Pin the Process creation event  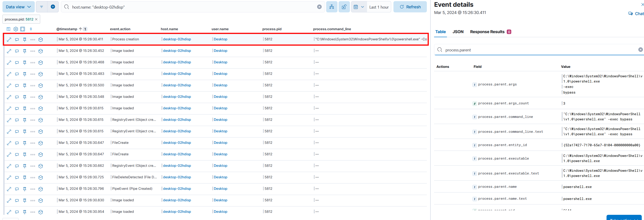pyautogui.click(x=25, y=39)
